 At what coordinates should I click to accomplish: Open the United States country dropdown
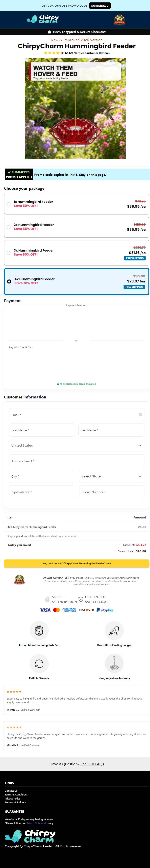coord(76,445)
